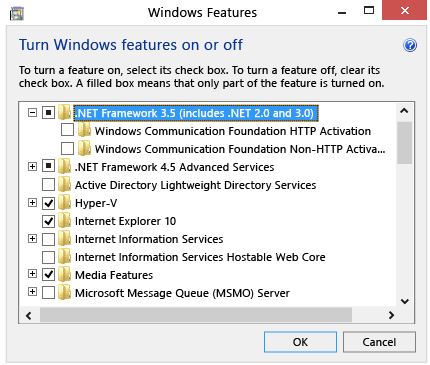Dismiss dialog with the Cancel button
This screenshot has height=365, width=430.
tap(379, 342)
